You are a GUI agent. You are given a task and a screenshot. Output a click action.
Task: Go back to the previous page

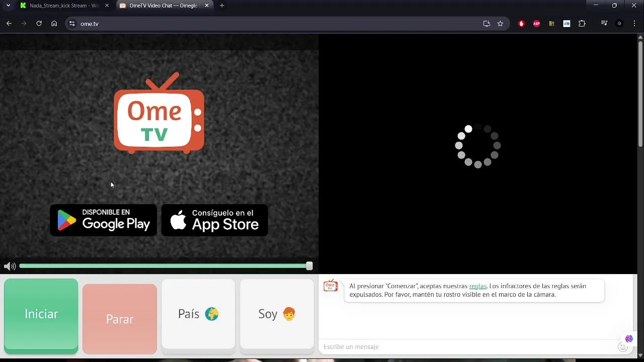(9, 24)
